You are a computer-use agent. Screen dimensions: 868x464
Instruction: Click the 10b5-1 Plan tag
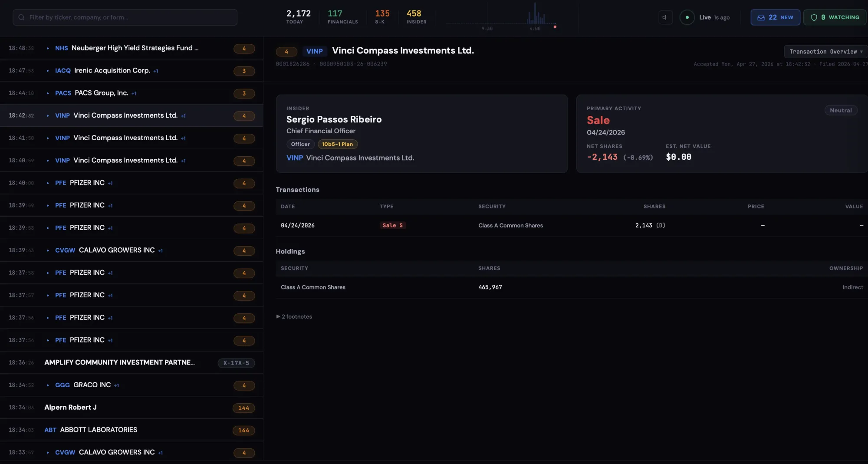coord(337,144)
